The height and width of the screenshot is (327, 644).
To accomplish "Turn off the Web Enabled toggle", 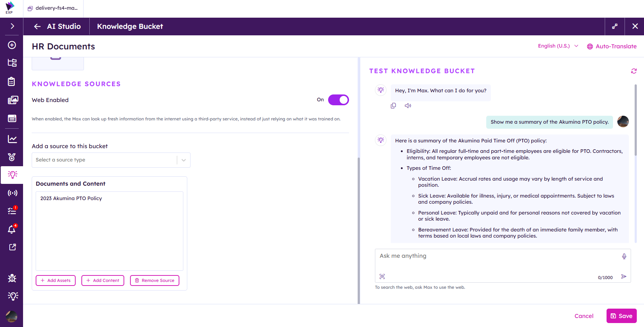I will pyautogui.click(x=339, y=100).
